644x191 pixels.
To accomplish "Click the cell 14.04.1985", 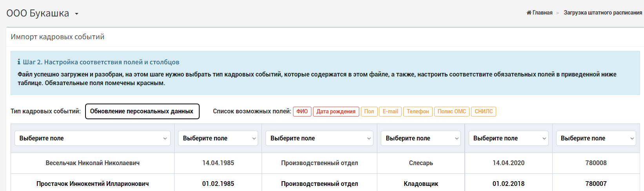I will coord(218,163).
